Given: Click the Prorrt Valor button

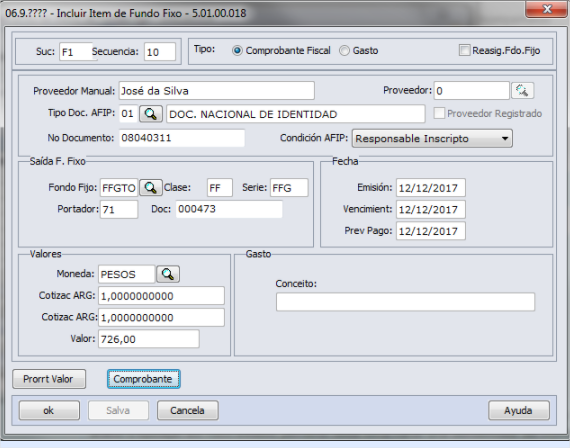Looking at the screenshot, I should tap(49, 379).
